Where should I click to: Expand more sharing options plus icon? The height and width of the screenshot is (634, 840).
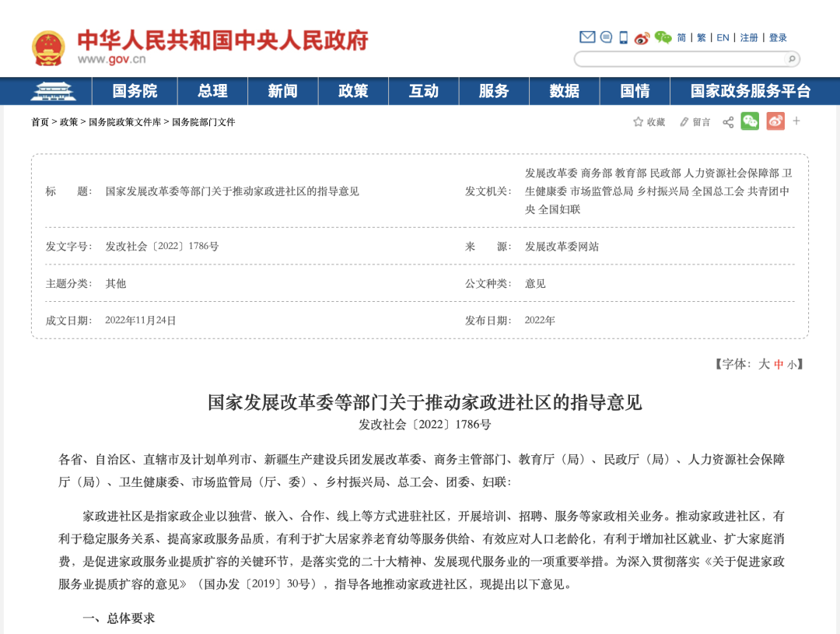pos(796,121)
